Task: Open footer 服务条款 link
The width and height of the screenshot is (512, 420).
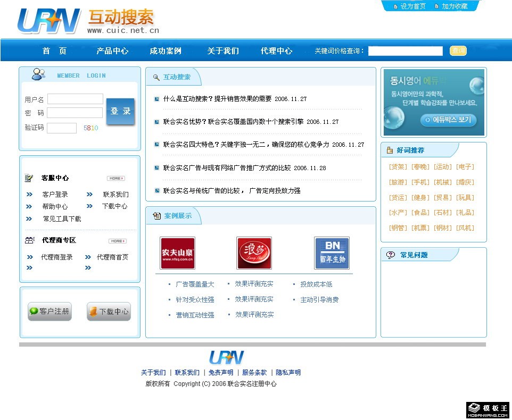Action: coord(254,372)
